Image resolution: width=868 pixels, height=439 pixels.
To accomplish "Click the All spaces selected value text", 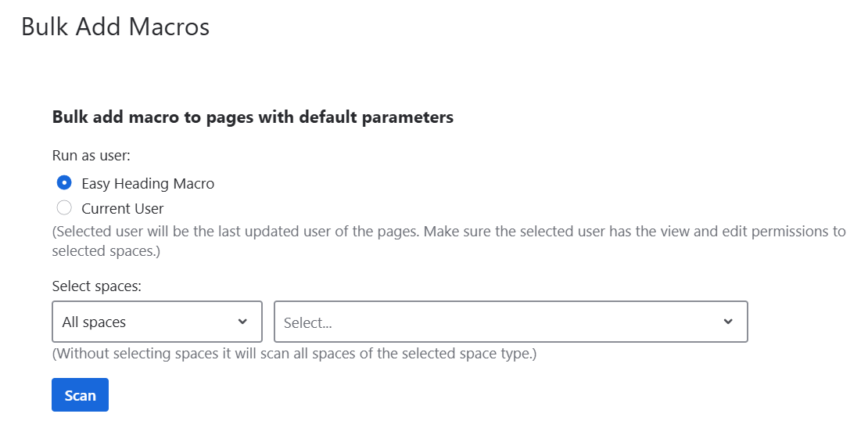I will point(94,322).
